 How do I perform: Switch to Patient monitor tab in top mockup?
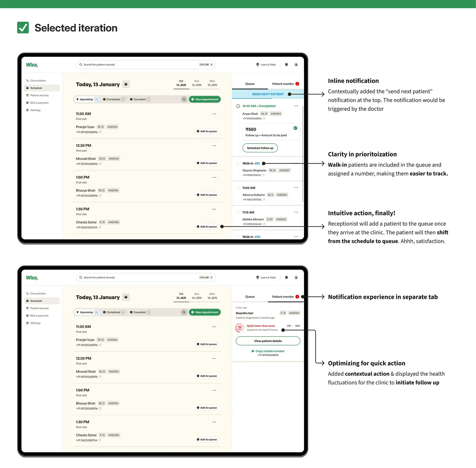pyautogui.click(x=286, y=84)
